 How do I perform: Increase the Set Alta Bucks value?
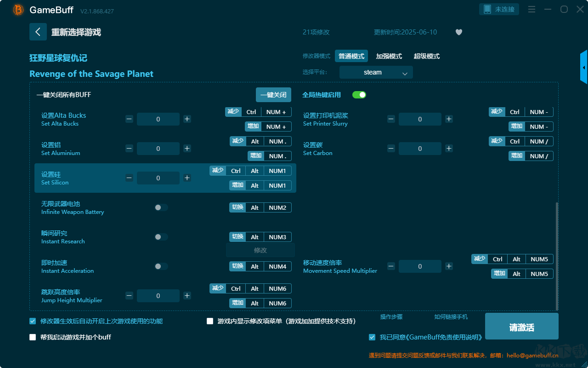coord(187,119)
